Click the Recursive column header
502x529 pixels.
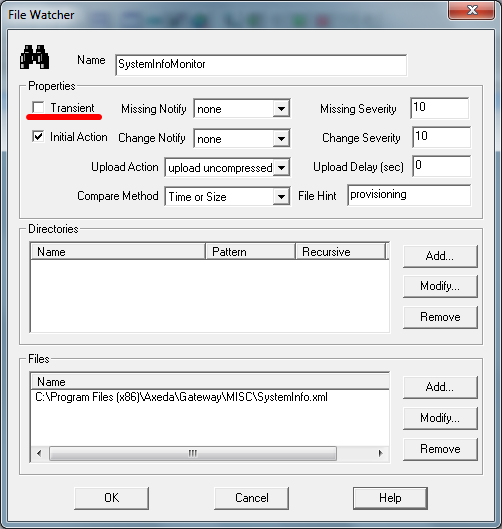341,252
